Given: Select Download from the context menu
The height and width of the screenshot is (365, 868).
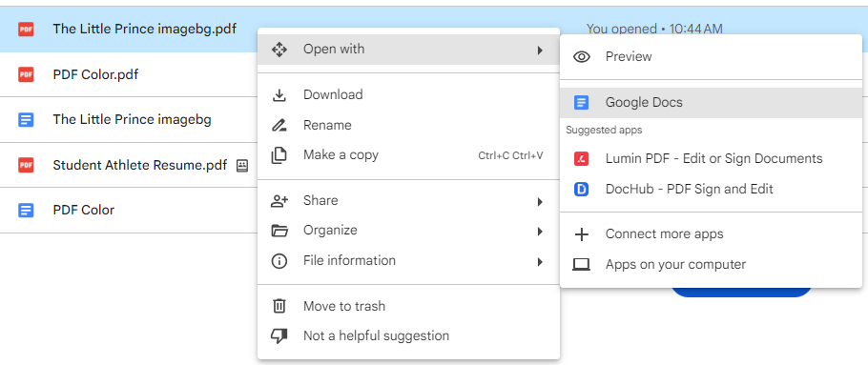Looking at the screenshot, I should click(408, 95).
